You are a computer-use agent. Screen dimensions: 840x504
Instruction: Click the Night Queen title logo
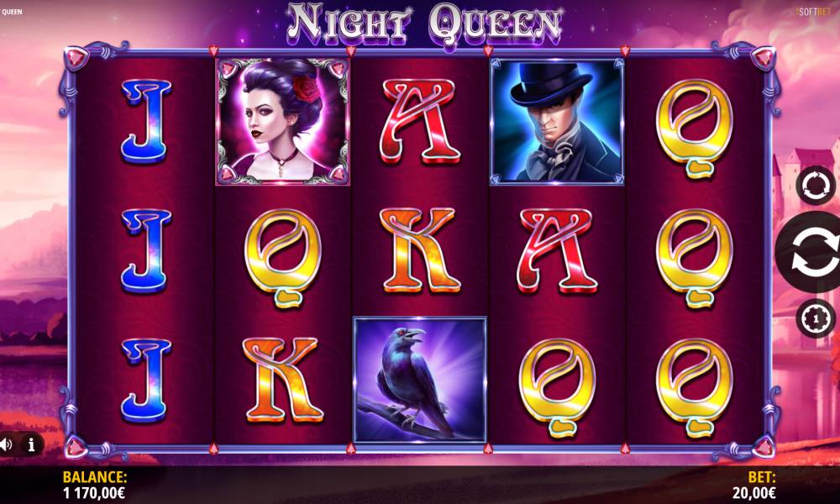point(423,24)
